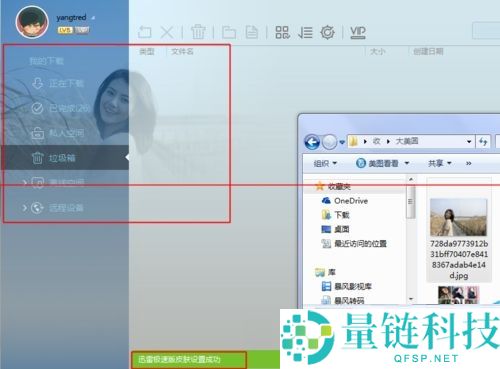This screenshot has height=369, width=500.
Task: Click the 我的下载 sidebar heading
Action: tap(46, 61)
